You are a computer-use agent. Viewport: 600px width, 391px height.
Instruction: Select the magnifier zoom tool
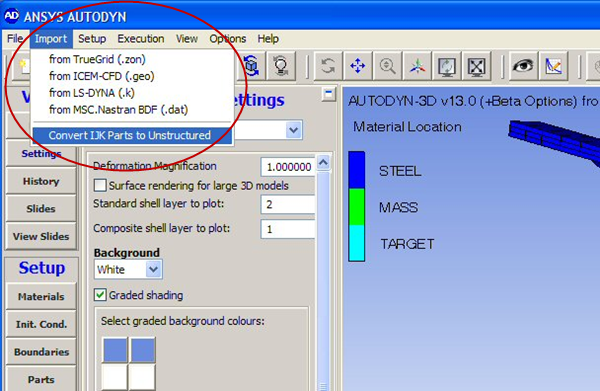point(387,66)
